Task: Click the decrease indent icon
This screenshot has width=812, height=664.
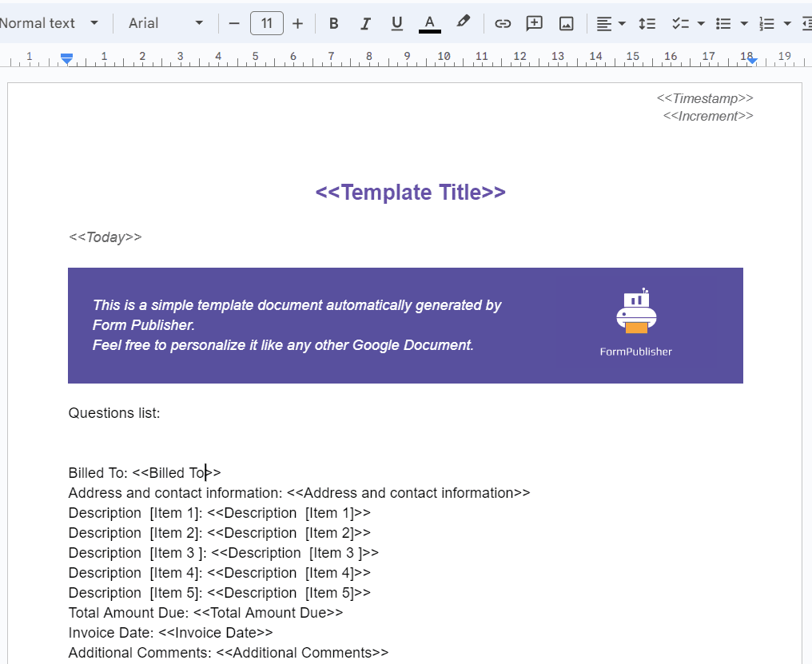Action: (806, 23)
